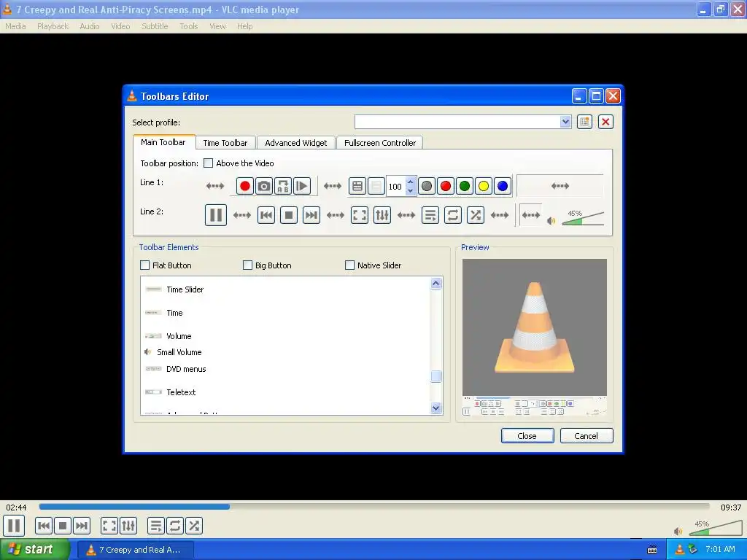Open the Audio menu
Screen dimensions: 747x560
[90, 26]
